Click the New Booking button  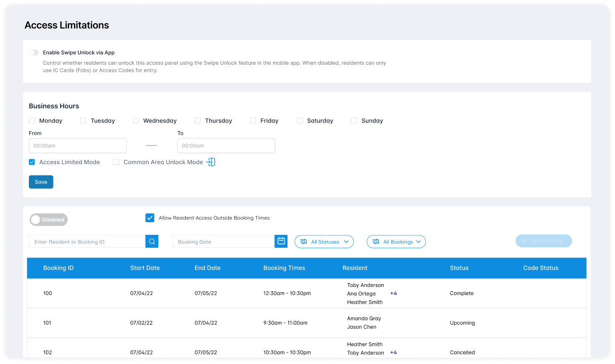[543, 241]
